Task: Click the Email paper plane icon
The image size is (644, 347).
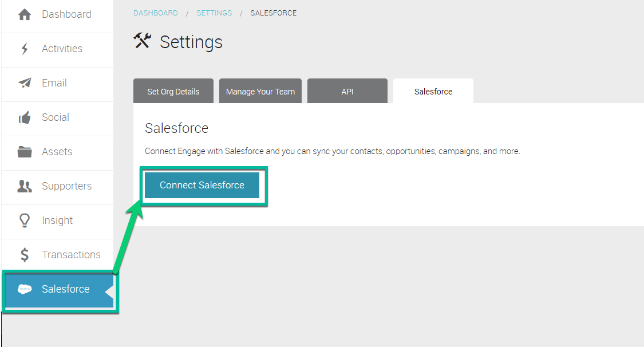Action: [x=25, y=82]
